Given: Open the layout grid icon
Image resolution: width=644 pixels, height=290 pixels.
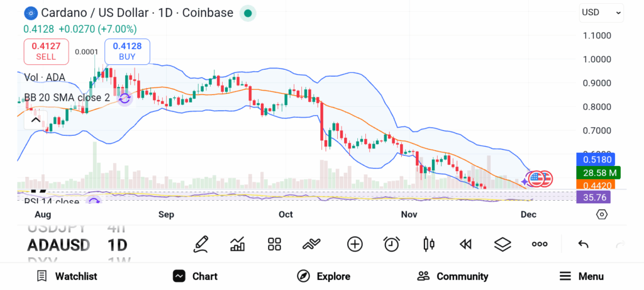Looking at the screenshot, I should [274, 244].
